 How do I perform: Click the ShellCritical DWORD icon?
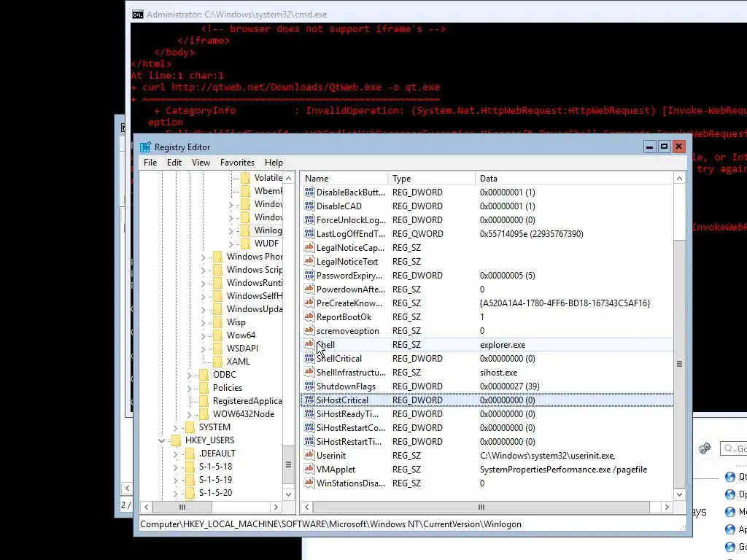309,358
